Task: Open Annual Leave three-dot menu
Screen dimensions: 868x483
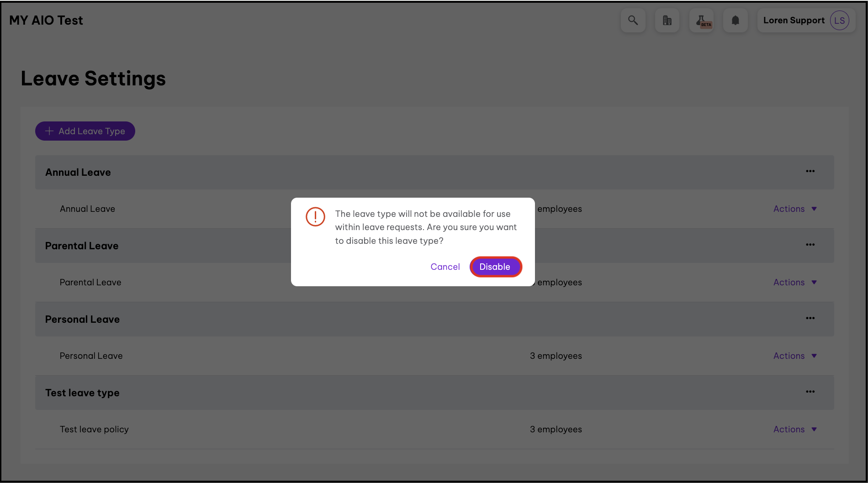Action: click(x=810, y=171)
